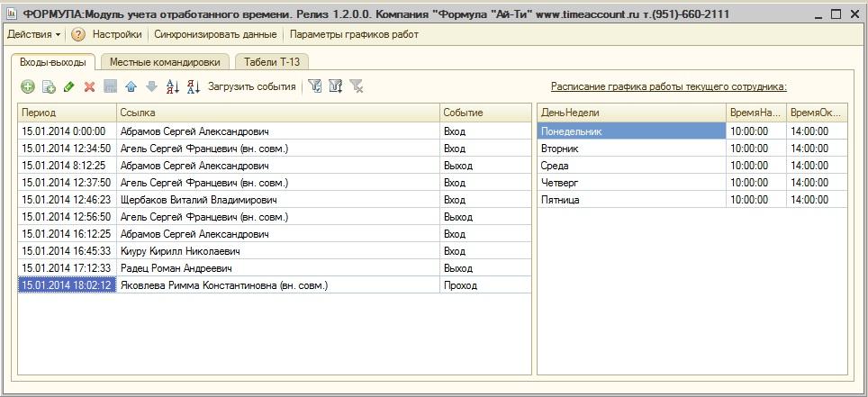
Task: Open Help with the question mark icon
Action: (78, 34)
